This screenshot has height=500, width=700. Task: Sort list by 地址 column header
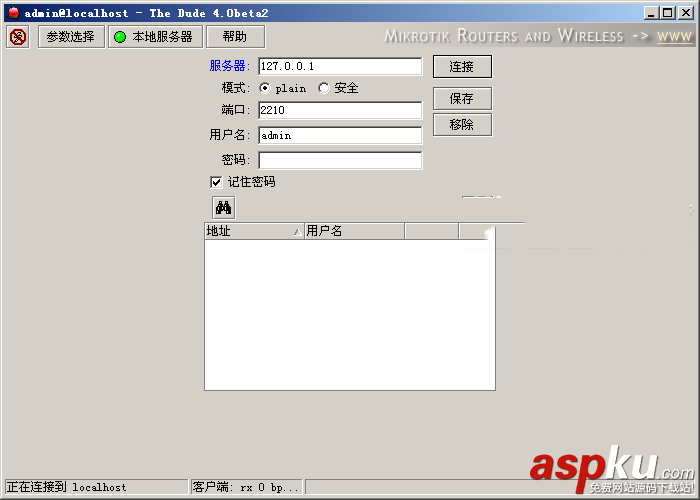click(254, 231)
